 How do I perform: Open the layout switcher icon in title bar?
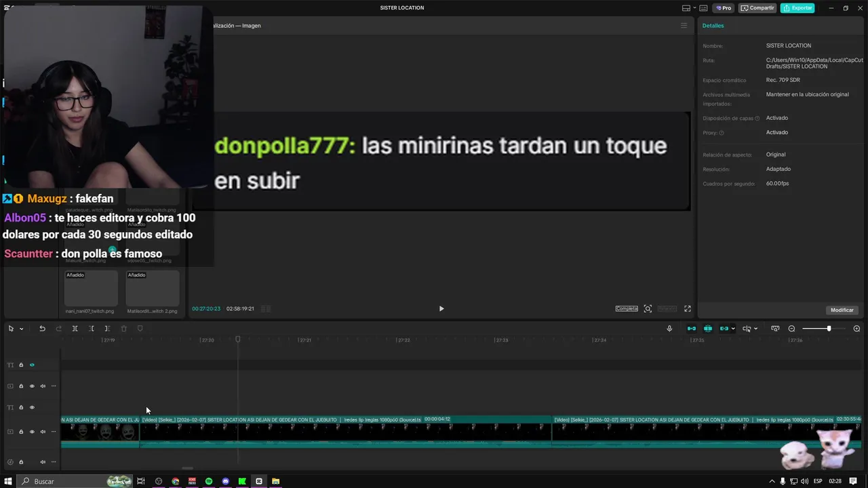tap(688, 8)
